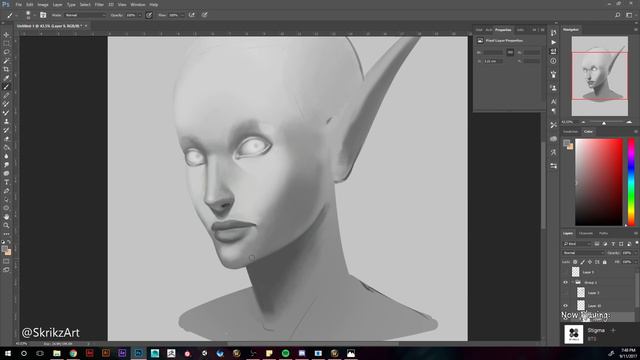Image resolution: width=640 pixels, height=360 pixels.
Task: Select the Clone Stamp tool
Action: (6, 121)
